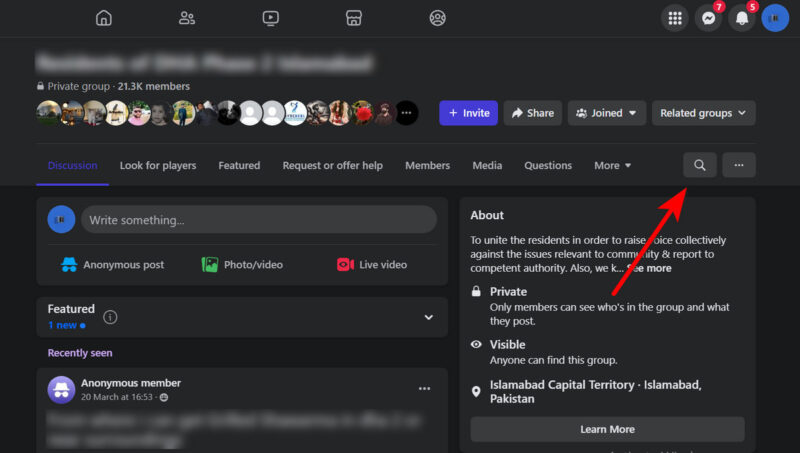Viewport: 800px width, 453px height.
Task: Open the Friends icon in top navigation
Action: tap(187, 18)
